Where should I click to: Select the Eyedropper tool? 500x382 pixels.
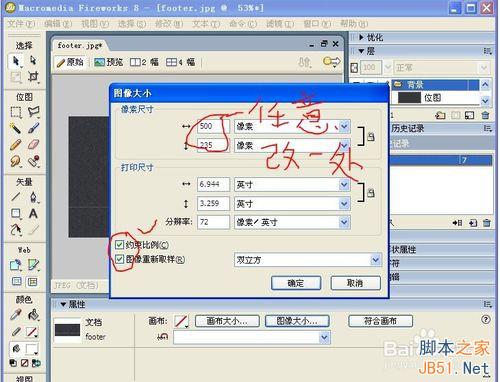15,315
